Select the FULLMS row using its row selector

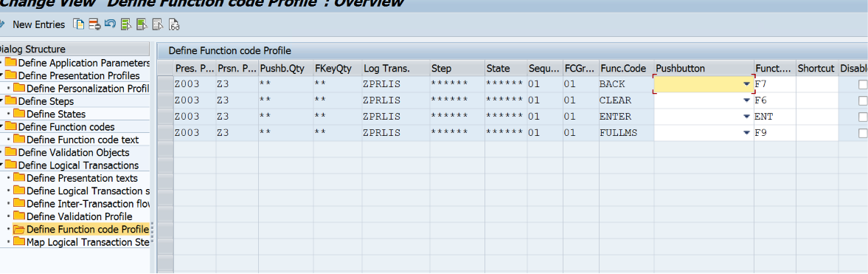pyautogui.click(x=165, y=133)
